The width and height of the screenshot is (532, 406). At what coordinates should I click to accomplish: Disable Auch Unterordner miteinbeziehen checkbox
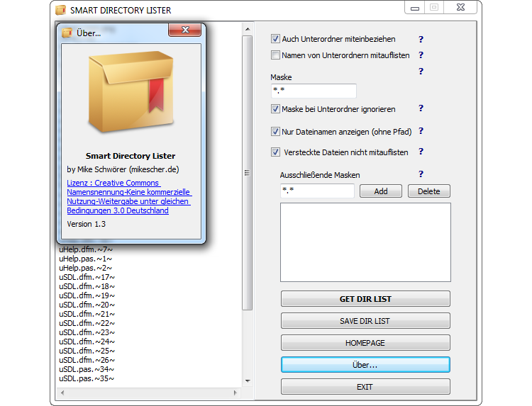tap(276, 39)
